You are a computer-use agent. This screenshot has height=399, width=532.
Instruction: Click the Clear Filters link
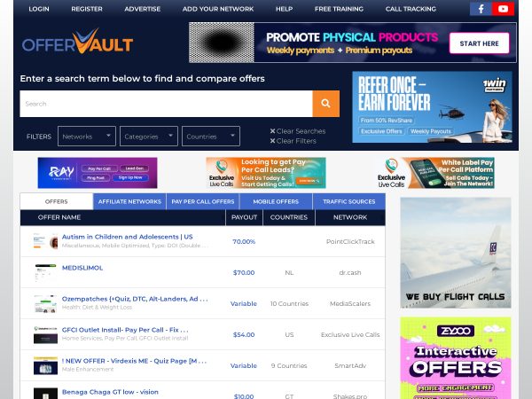296,141
